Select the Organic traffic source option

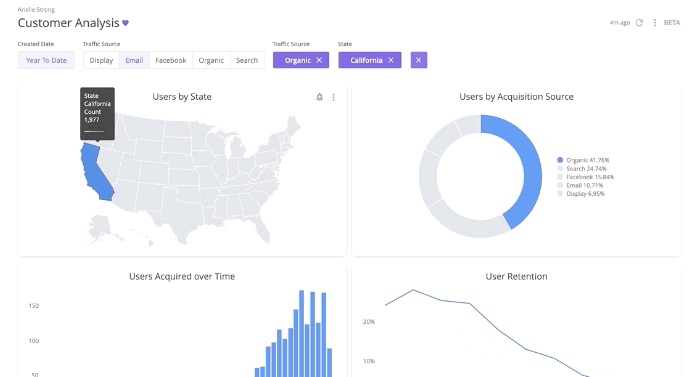[211, 60]
